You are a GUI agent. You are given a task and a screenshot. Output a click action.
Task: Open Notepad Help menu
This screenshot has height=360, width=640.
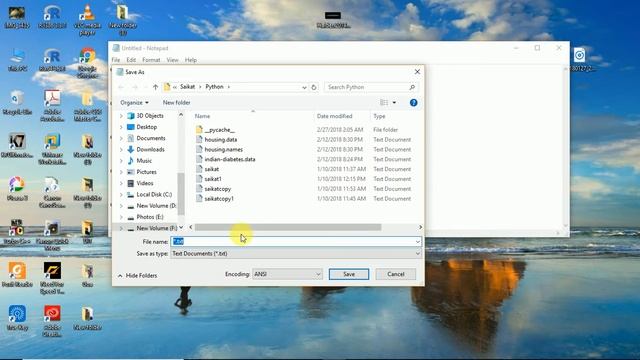point(191,60)
